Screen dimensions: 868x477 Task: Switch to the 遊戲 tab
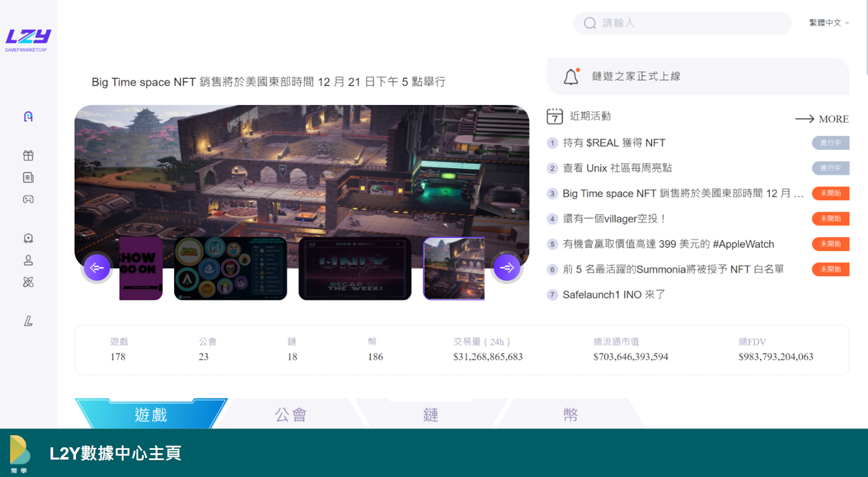pos(151,414)
